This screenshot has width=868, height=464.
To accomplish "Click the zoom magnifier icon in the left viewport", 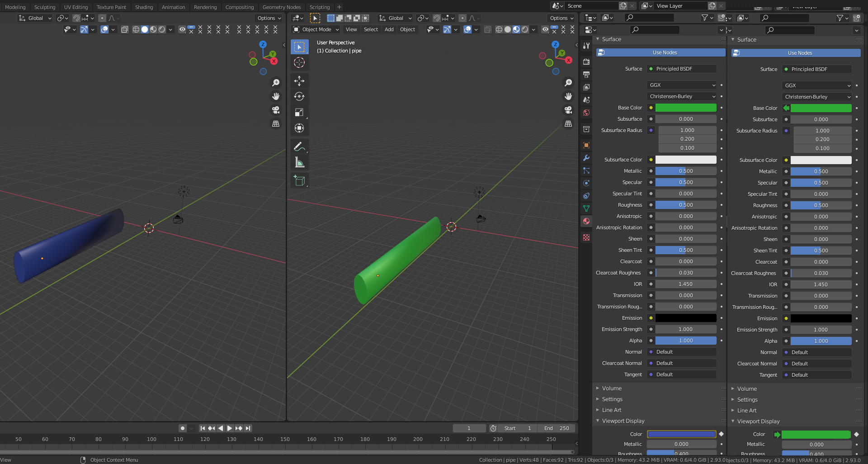I will coord(276,83).
